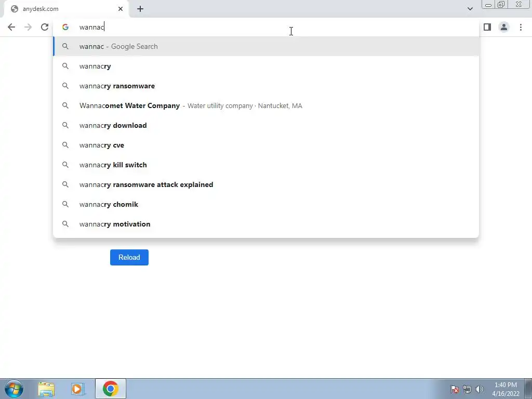Select the anydesk.com tab

[x=66, y=9]
